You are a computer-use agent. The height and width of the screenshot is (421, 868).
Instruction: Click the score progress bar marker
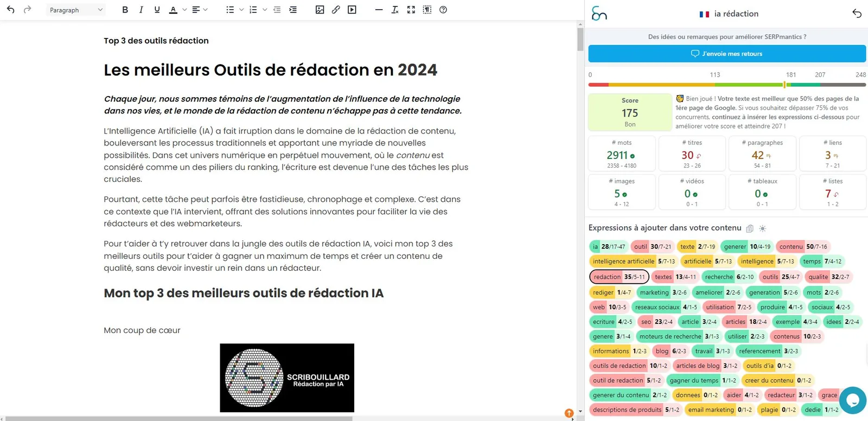click(x=784, y=85)
